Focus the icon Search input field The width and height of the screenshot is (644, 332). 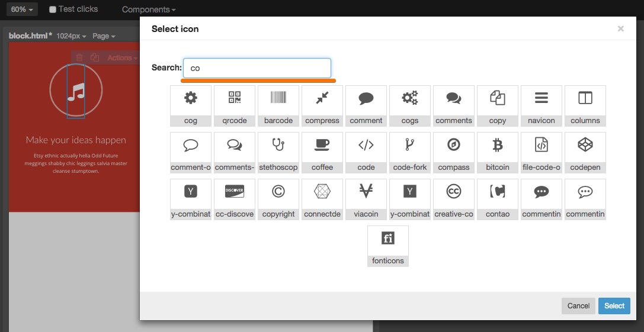pos(257,68)
